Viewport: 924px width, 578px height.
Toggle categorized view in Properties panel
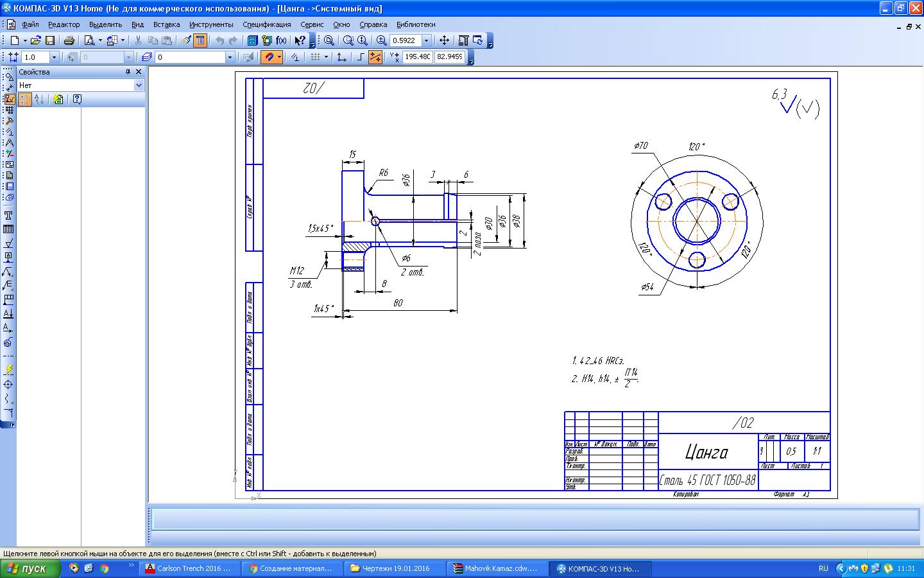(x=25, y=100)
